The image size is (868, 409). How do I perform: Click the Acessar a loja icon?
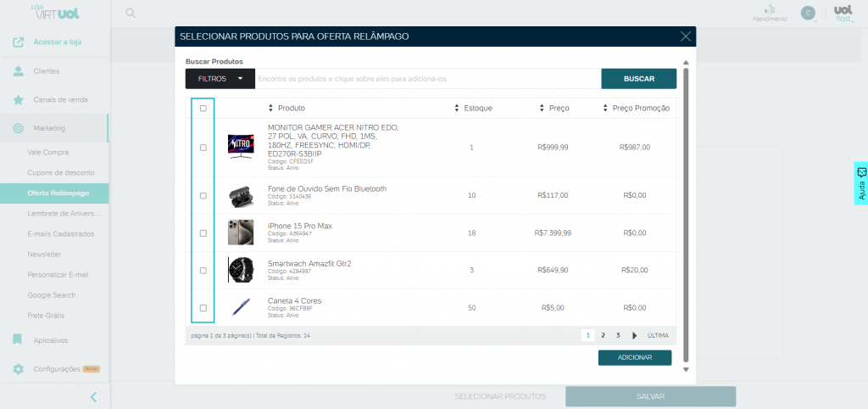coord(18,42)
